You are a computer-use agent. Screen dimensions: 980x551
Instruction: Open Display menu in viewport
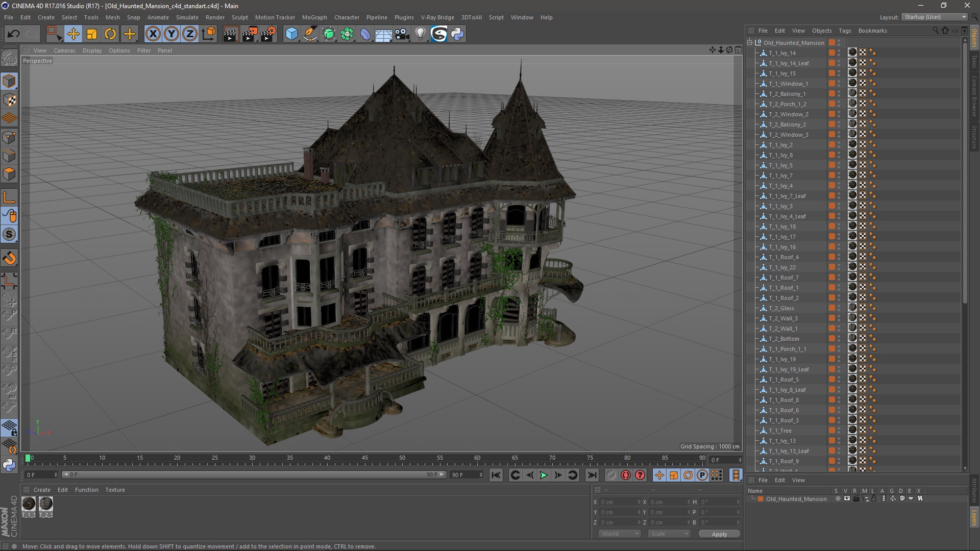click(92, 51)
